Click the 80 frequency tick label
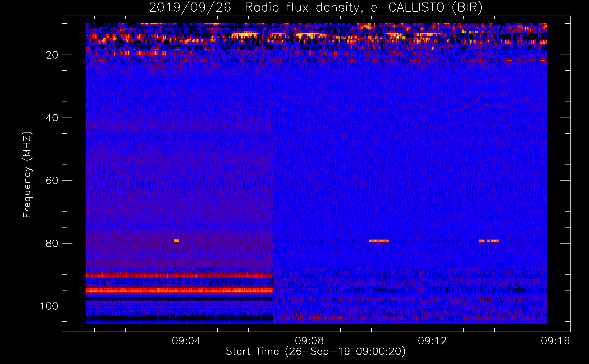Viewport: 589px width, 364px height. pos(52,243)
